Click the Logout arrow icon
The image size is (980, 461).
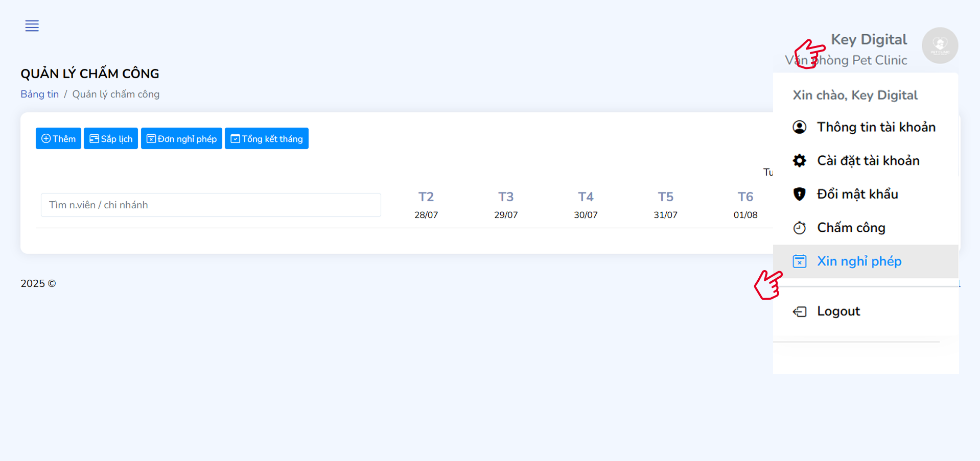click(x=799, y=311)
